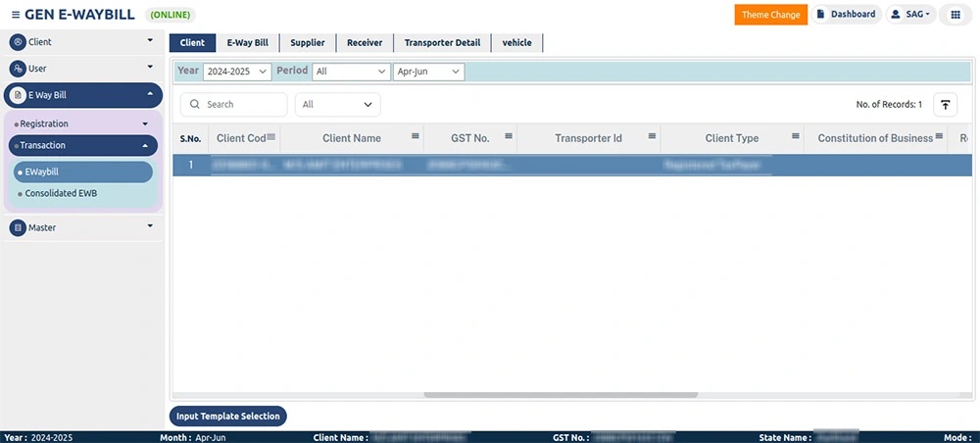Expand the Client sidebar section
This screenshot has width=980, height=443.
click(150, 40)
